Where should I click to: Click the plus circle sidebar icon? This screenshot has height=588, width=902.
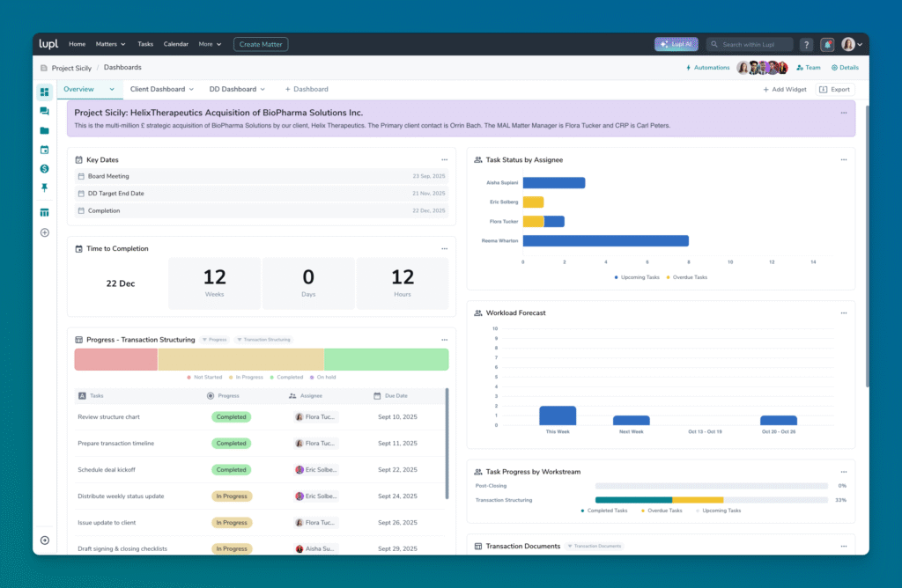[x=44, y=232]
